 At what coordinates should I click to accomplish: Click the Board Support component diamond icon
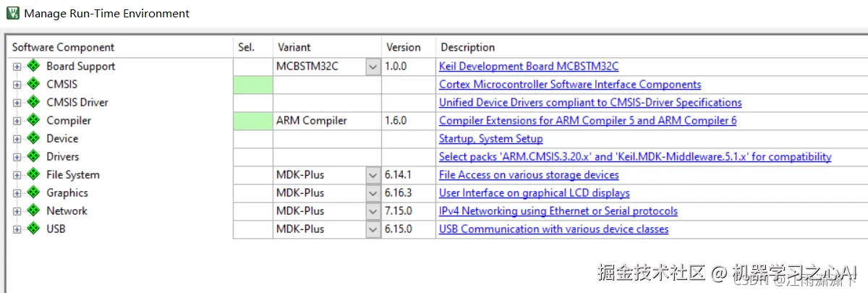coord(33,66)
